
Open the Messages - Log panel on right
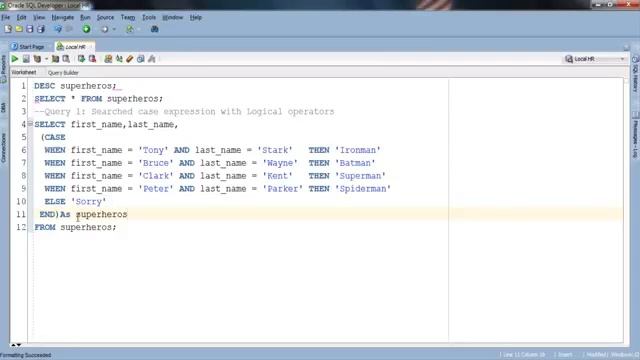[x=636, y=136]
